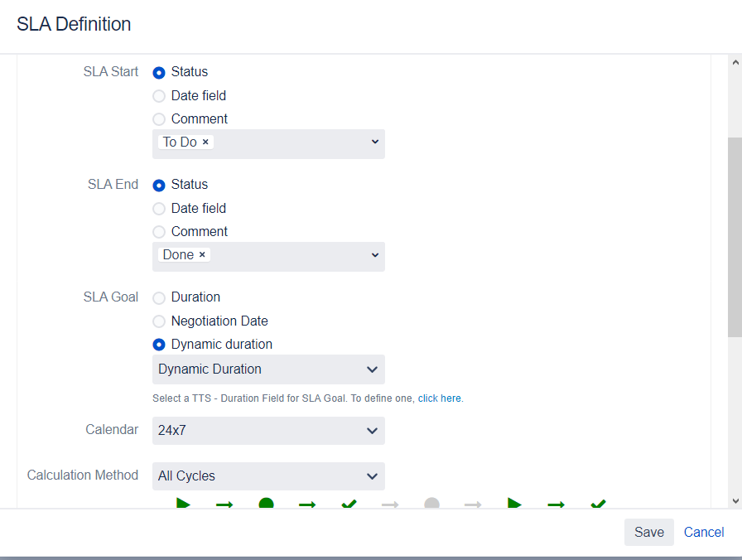Click the green arrow after the start triangle
The height and width of the screenshot is (560, 742).
click(x=224, y=505)
